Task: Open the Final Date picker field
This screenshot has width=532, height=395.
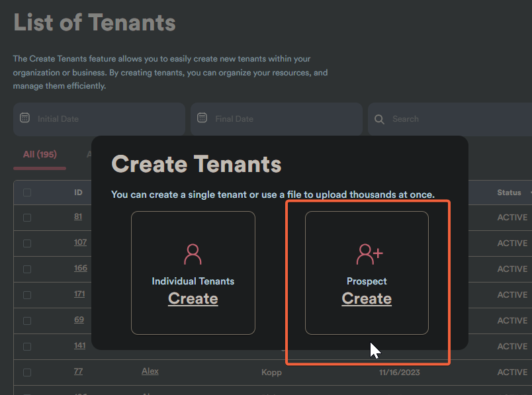Action: point(278,119)
